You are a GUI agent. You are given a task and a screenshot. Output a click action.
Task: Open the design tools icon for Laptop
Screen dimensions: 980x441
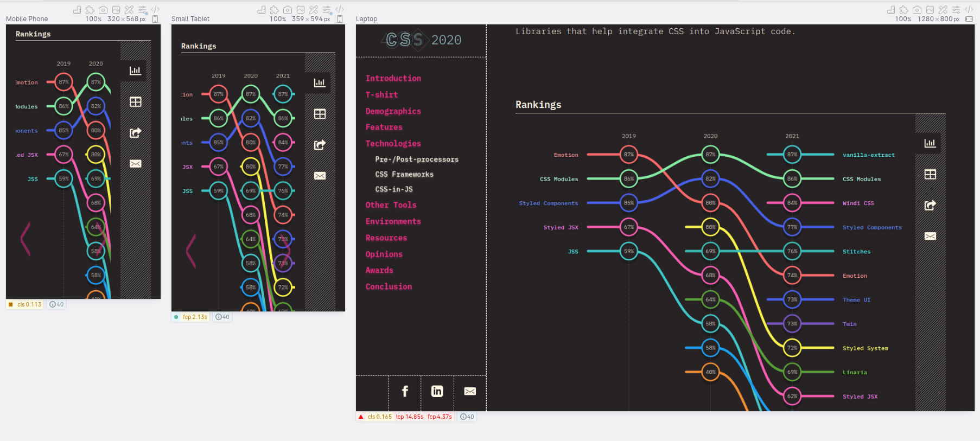click(943, 10)
